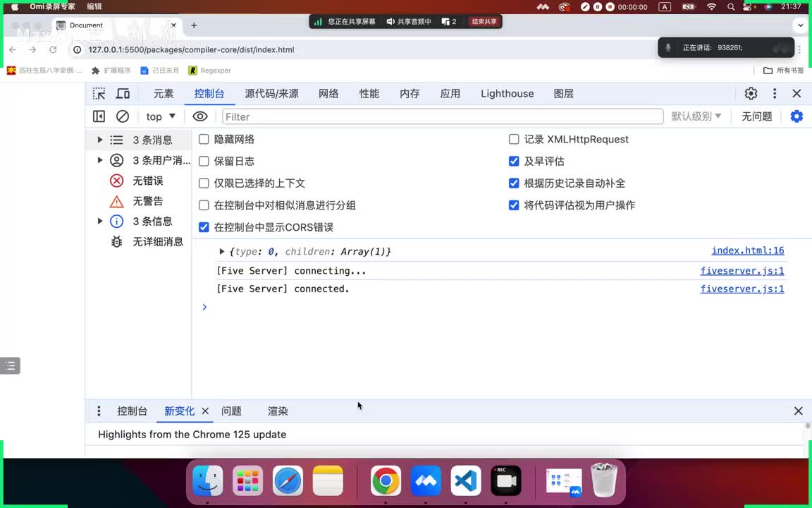Click the floating list icon at left edge

tap(10, 366)
